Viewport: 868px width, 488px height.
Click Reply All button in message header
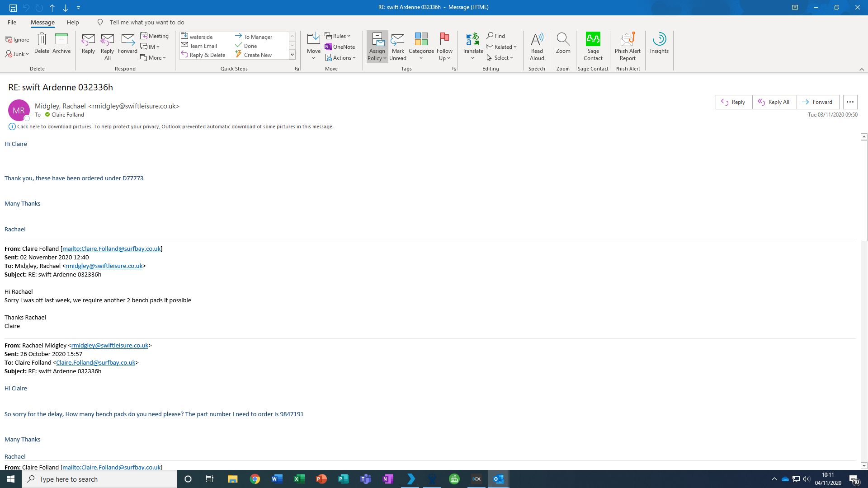tap(774, 102)
